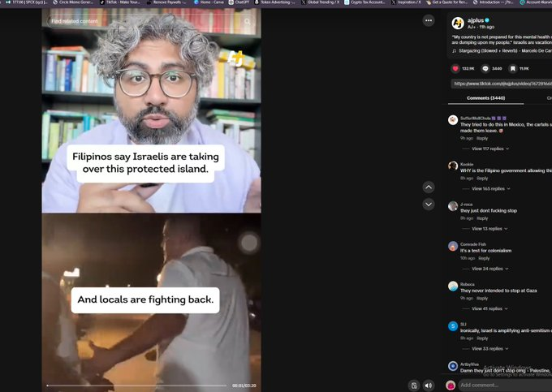
Task: Reply to Rebeca's comment
Action: coord(482,299)
